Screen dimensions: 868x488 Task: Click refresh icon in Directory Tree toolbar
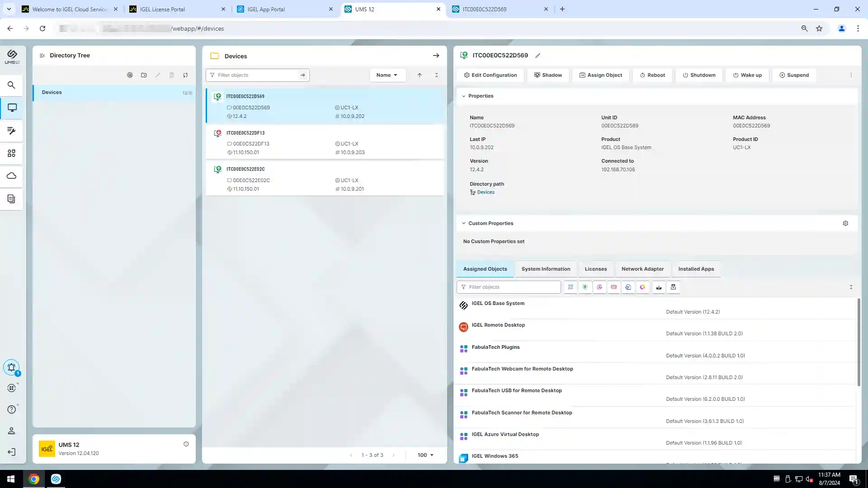pyautogui.click(x=185, y=75)
